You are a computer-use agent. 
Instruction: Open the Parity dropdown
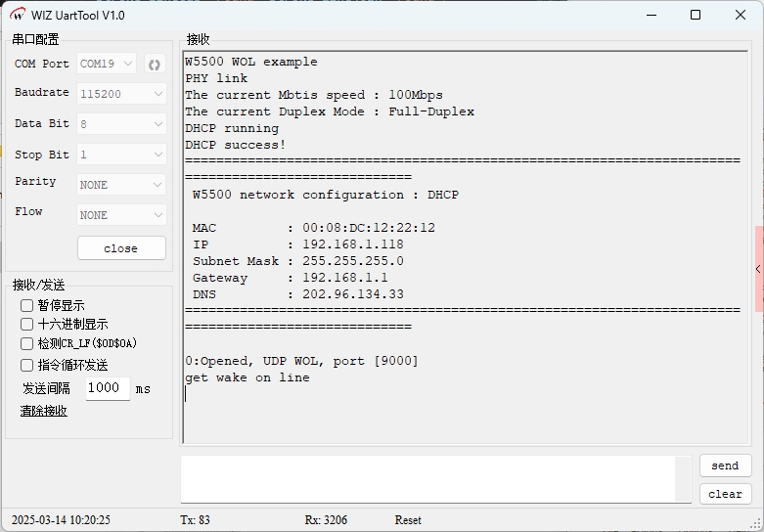121,185
